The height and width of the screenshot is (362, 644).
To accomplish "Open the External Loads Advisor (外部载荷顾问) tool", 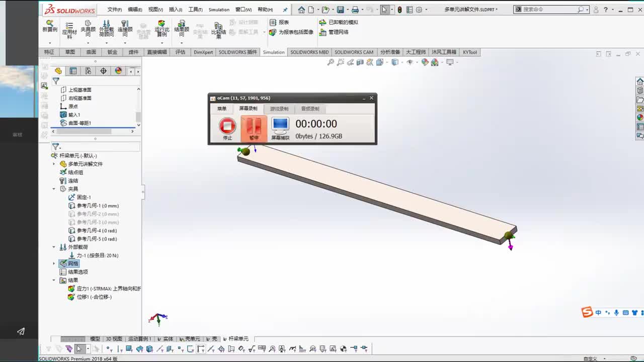I will (x=106, y=28).
